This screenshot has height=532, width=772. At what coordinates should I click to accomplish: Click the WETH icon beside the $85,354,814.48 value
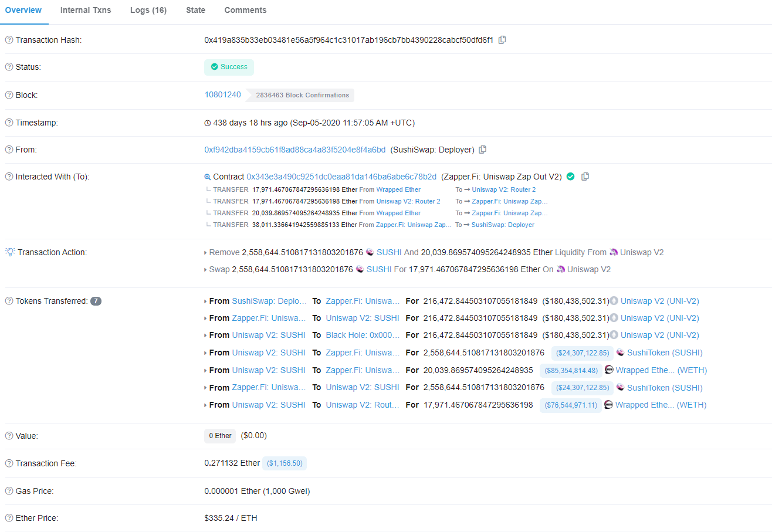coord(609,370)
